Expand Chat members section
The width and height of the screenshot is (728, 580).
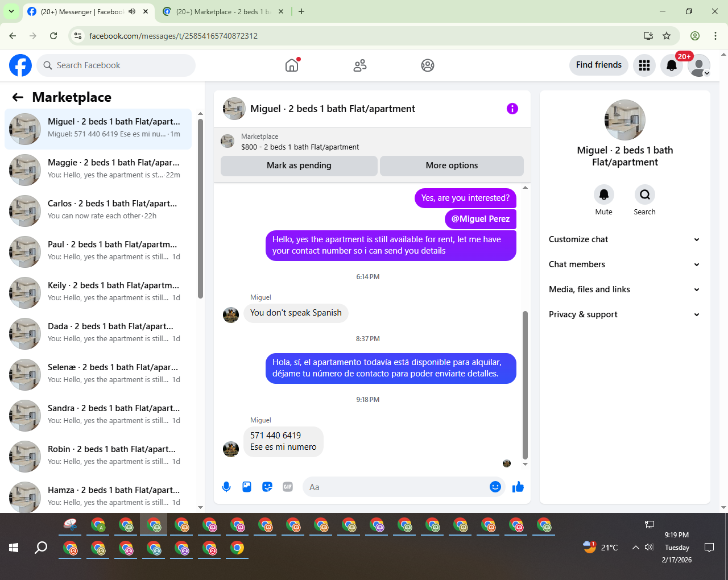pyautogui.click(x=624, y=264)
